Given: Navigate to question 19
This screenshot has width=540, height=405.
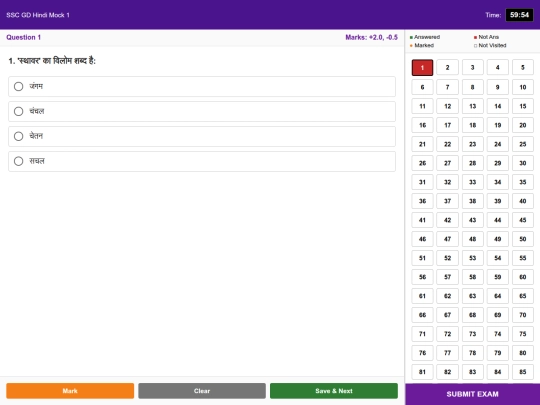Looking at the screenshot, I should pos(498,125).
